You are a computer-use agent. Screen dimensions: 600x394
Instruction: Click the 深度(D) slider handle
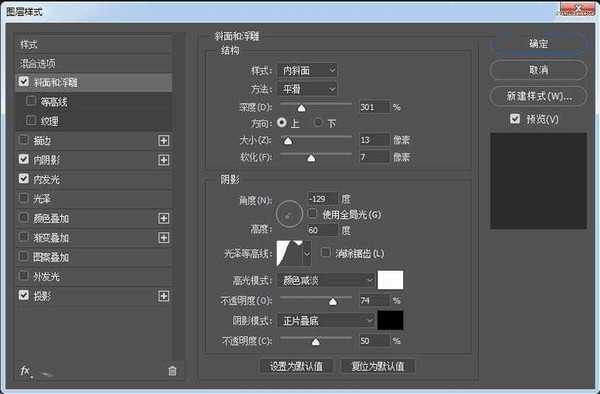(x=302, y=108)
